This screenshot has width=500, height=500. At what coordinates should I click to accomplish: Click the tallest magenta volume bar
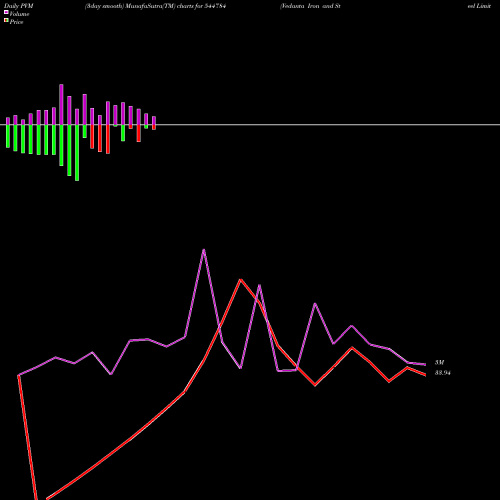point(61,105)
